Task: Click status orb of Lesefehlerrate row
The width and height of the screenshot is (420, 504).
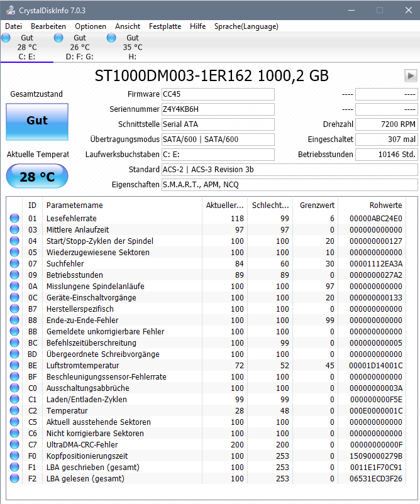Action: [x=14, y=218]
